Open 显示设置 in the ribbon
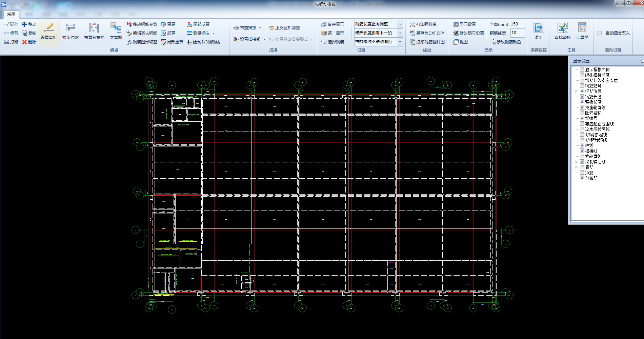The image size is (644, 339). click(465, 24)
